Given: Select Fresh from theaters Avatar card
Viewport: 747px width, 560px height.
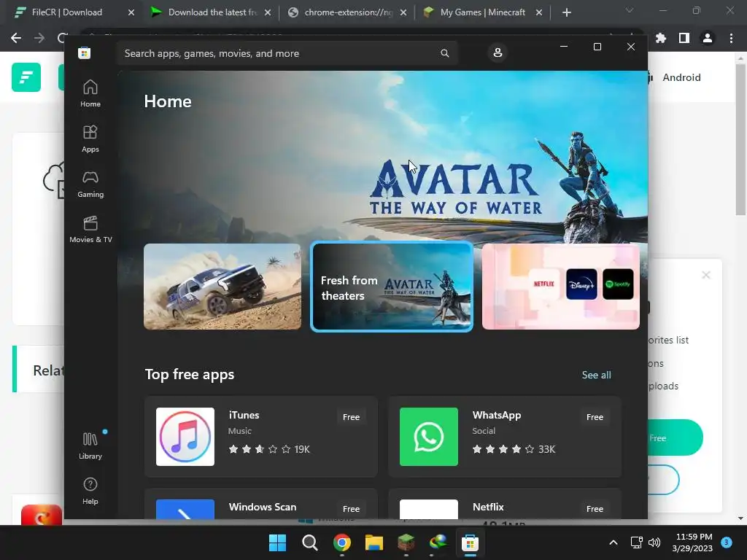Looking at the screenshot, I should (392, 286).
